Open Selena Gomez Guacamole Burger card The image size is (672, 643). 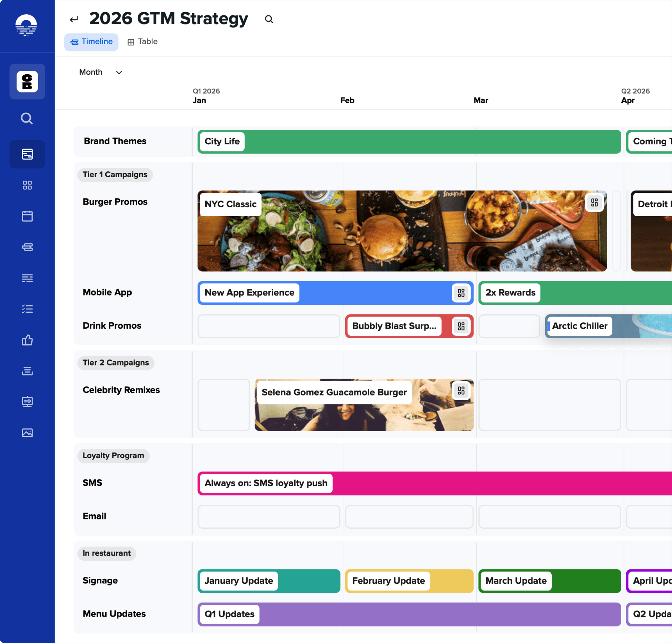[364, 405]
